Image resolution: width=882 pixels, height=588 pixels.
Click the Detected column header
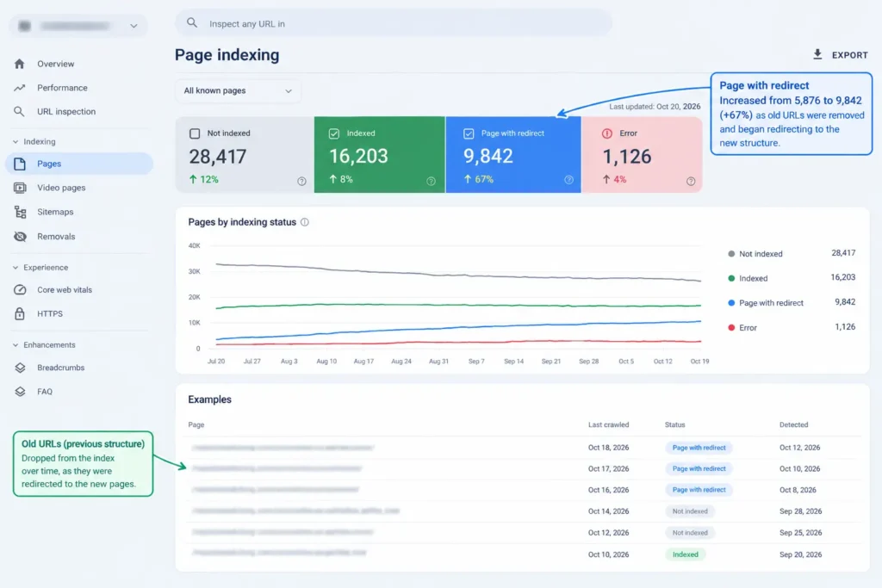(793, 425)
